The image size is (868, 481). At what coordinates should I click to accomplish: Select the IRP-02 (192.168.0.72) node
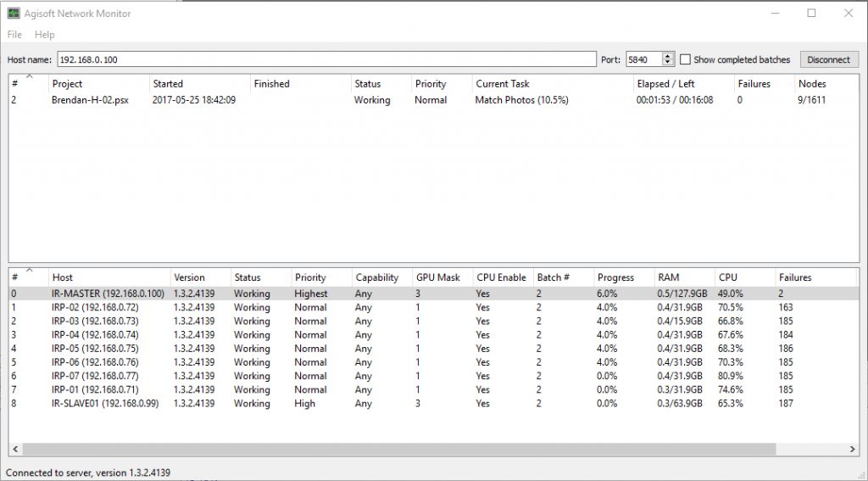click(x=433, y=307)
